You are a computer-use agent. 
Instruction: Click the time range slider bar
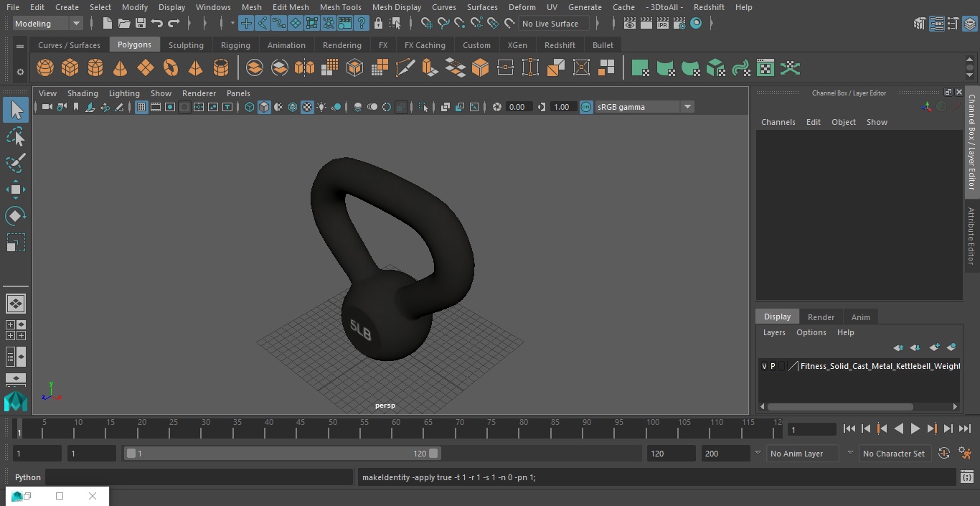coord(283,454)
